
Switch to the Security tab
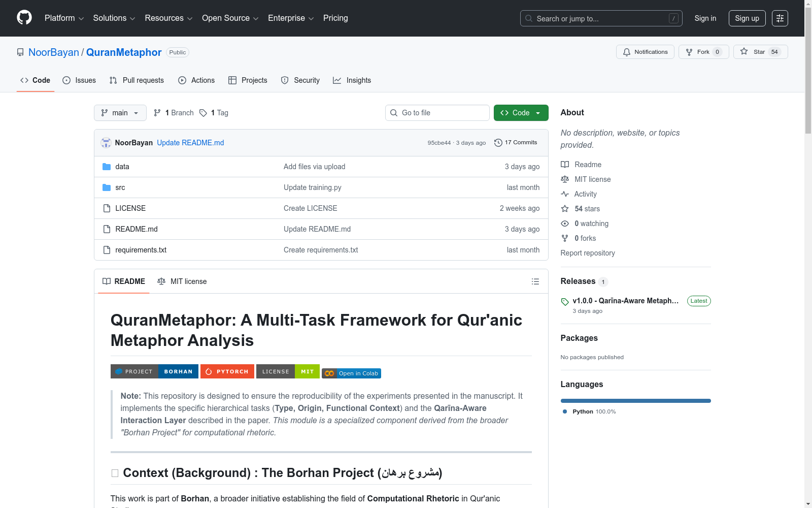300,80
